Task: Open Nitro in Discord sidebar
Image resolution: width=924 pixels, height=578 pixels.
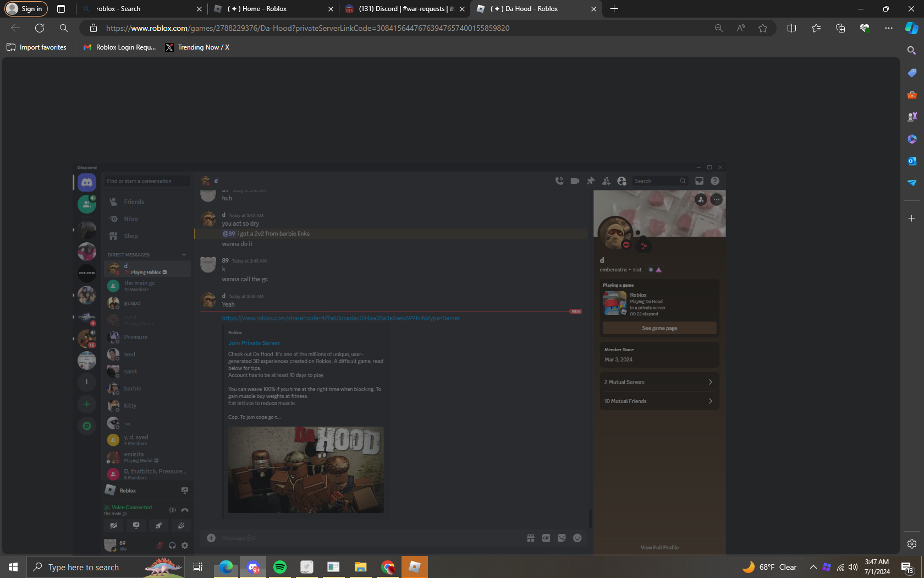Action: pyautogui.click(x=147, y=219)
